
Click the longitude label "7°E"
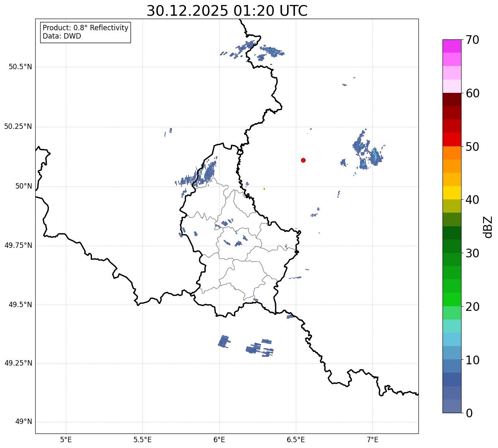tap(372, 439)
